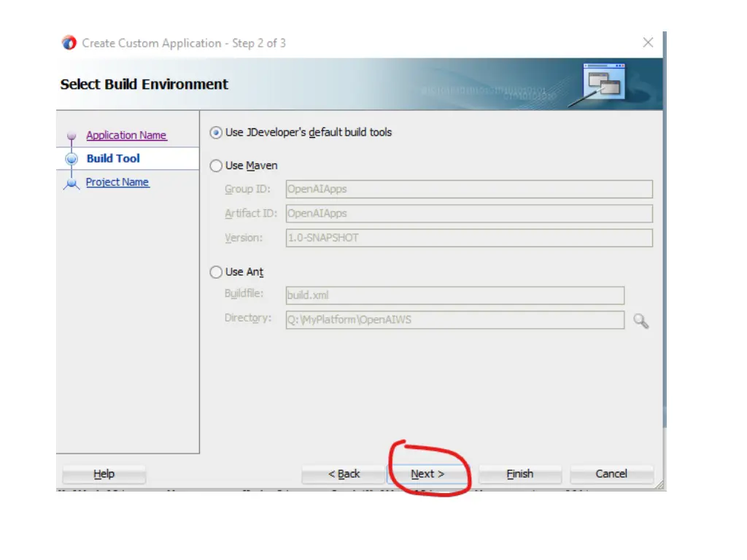Click the Buildfile text field
Screen dimensions: 747x560
[454, 295]
